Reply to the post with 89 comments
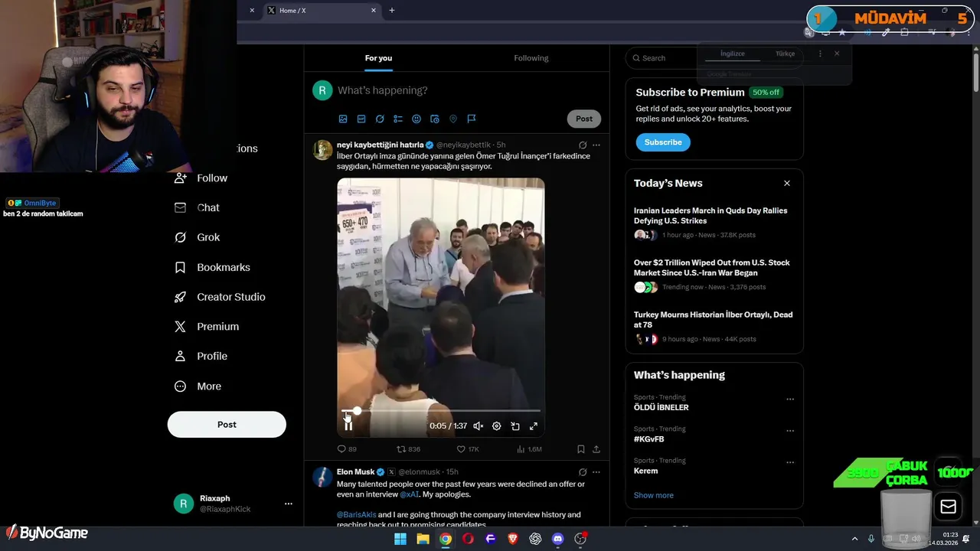The width and height of the screenshot is (980, 551). tap(347, 449)
